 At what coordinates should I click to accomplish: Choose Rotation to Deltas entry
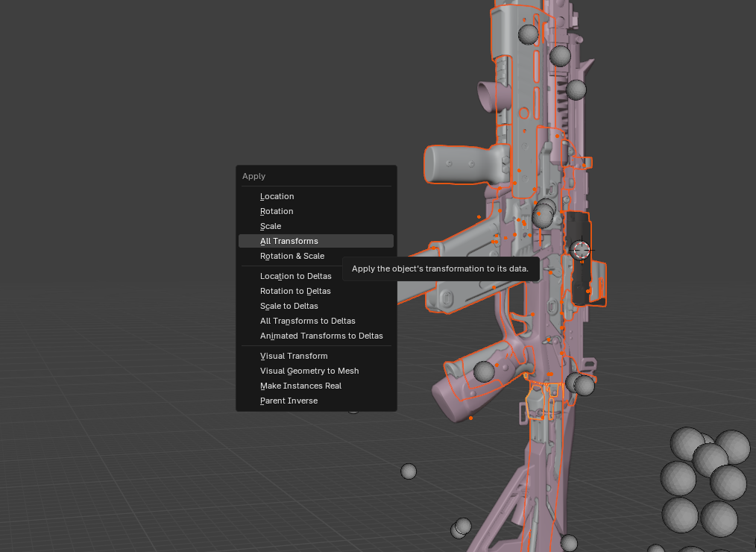point(295,291)
